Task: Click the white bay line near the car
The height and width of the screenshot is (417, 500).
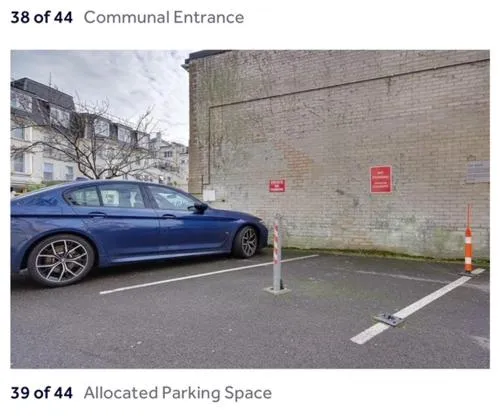Action: 209,274
